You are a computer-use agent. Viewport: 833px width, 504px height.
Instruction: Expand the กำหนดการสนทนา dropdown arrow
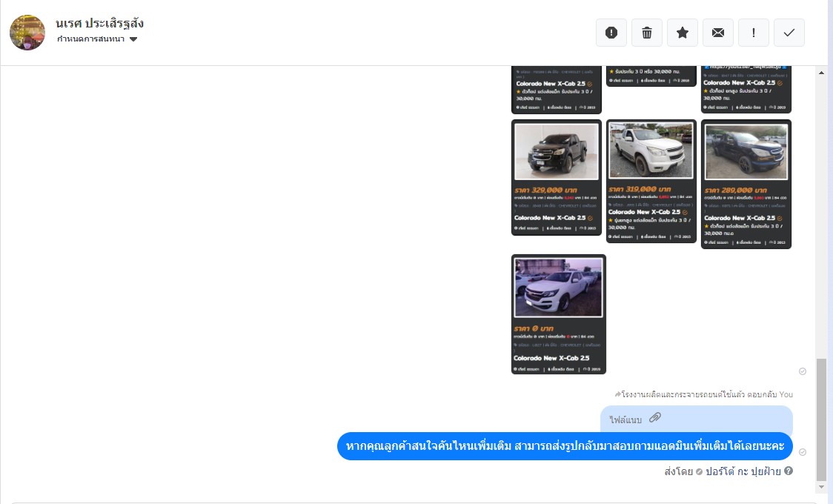pyautogui.click(x=133, y=39)
